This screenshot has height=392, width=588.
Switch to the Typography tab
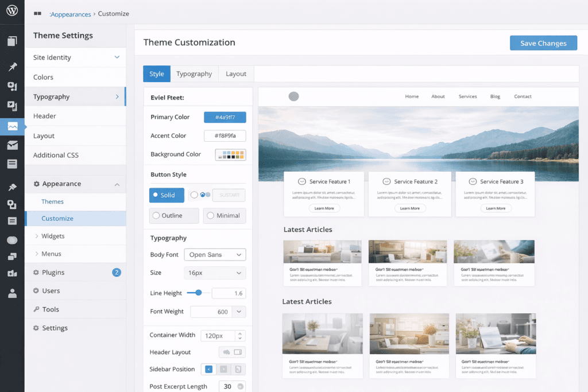194,73
